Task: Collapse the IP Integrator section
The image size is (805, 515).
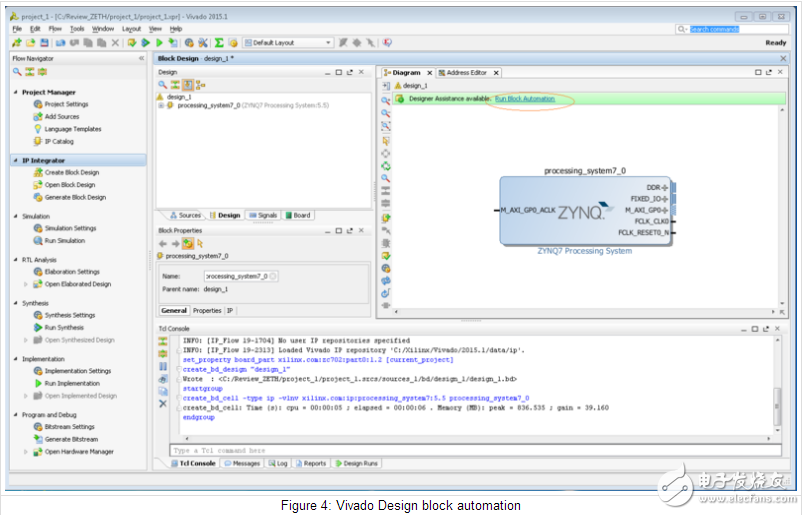Action: (x=15, y=160)
